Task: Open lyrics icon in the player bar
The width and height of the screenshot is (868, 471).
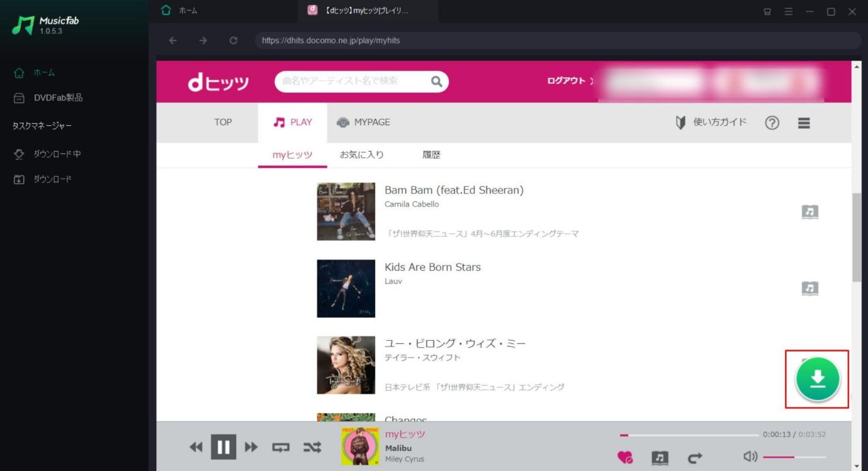Action: pyautogui.click(x=660, y=457)
